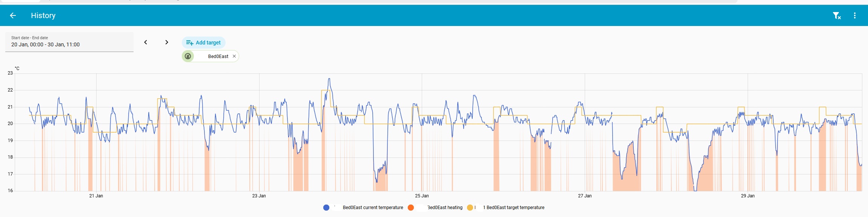Click the orange heating legend dot
868x217 pixels.
(411, 208)
